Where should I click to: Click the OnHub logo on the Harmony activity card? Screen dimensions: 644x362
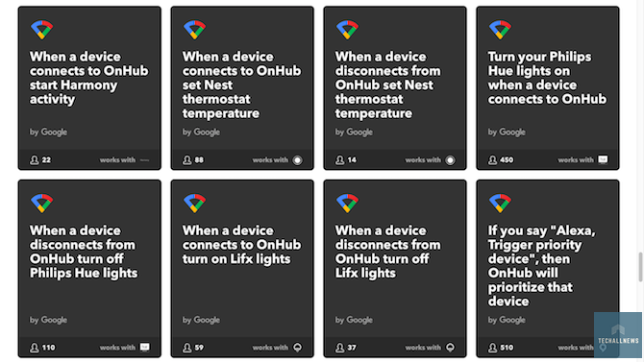click(x=42, y=30)
